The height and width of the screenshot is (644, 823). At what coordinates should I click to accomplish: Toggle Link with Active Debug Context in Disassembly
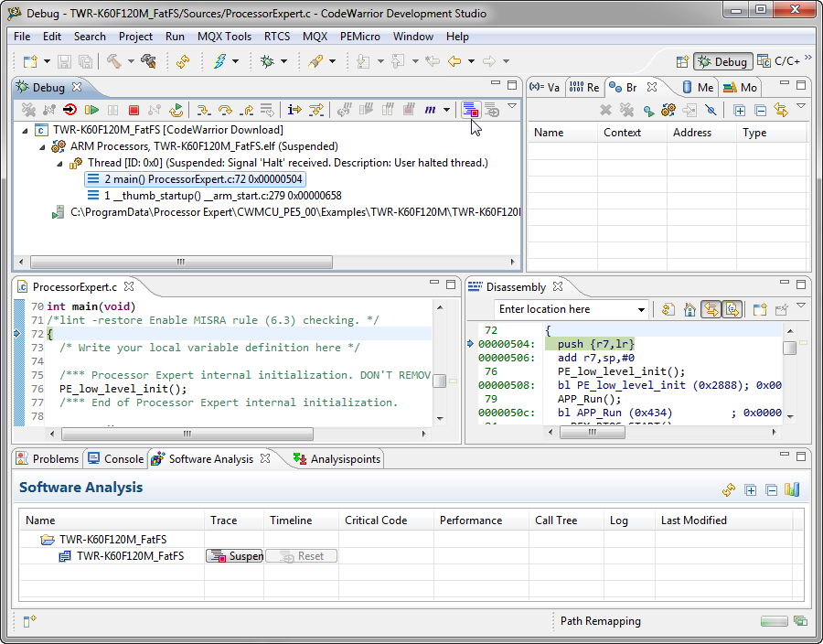tap(711, 310)
